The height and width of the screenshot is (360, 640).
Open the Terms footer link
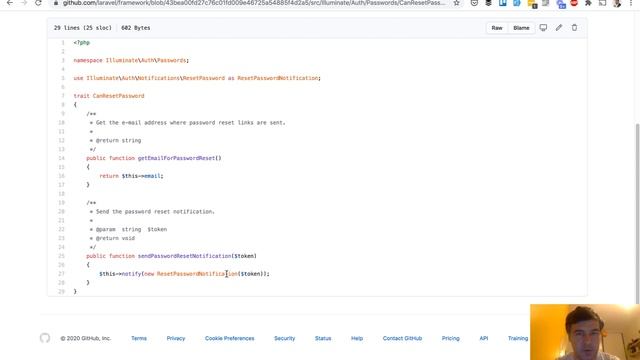point(139,338)
